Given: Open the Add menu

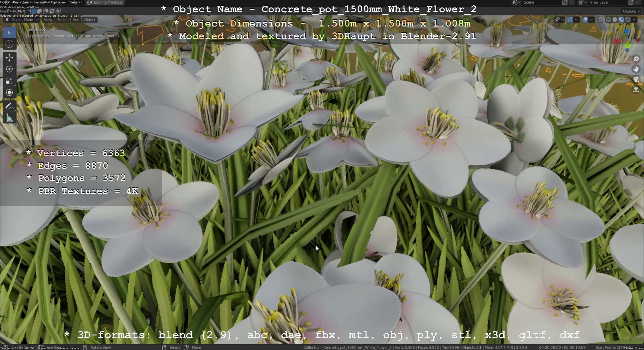Looking at the screenshot, I should (x=76, y=20).
